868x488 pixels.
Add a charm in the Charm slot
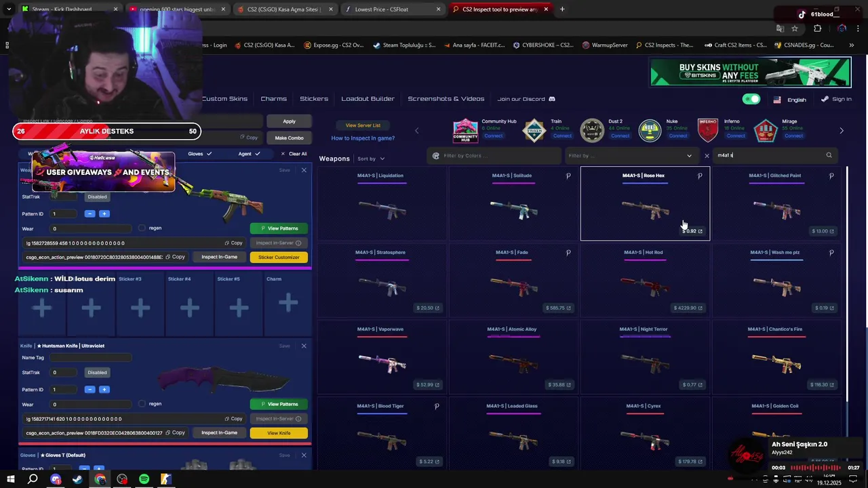click(288, 302)
